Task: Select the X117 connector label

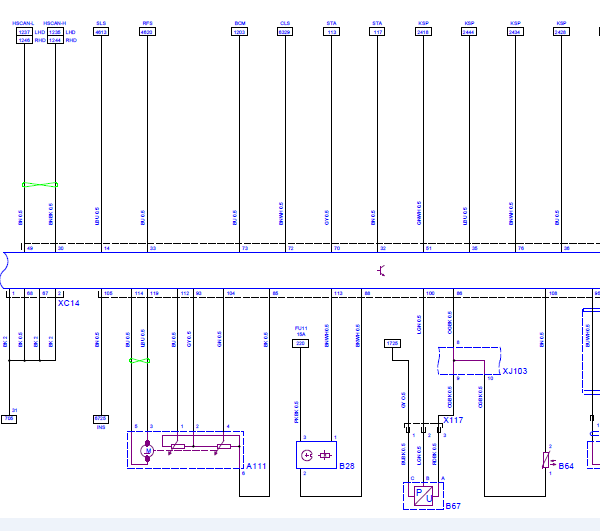Action: point(453,420)
